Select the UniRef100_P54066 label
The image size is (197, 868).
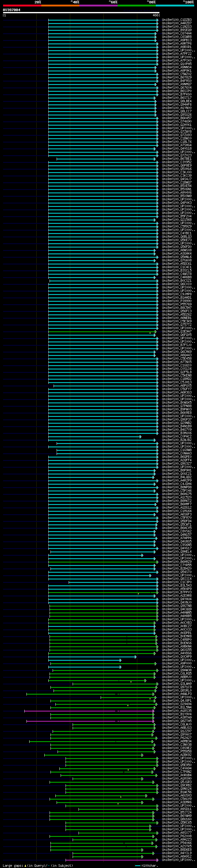177,843
